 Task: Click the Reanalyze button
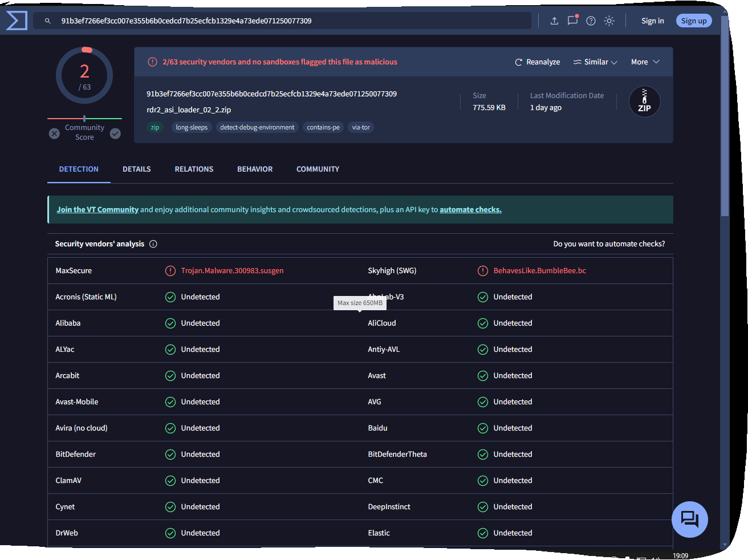pyautogui.click(x=538, y=62)
